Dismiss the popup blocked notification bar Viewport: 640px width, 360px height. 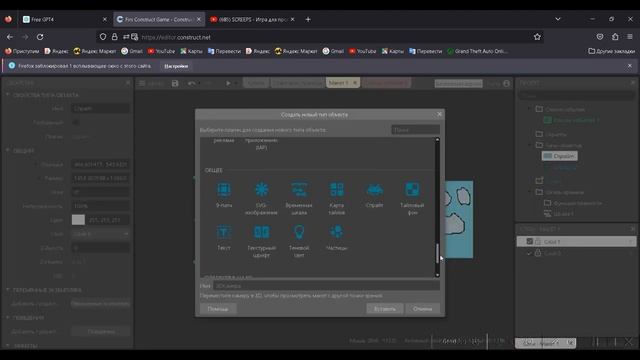(630, 66)
